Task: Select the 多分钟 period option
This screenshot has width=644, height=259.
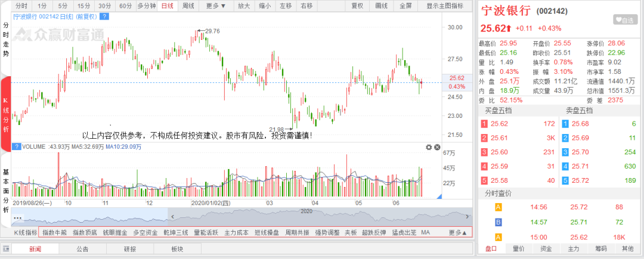Action: click(x=147, y=6)
